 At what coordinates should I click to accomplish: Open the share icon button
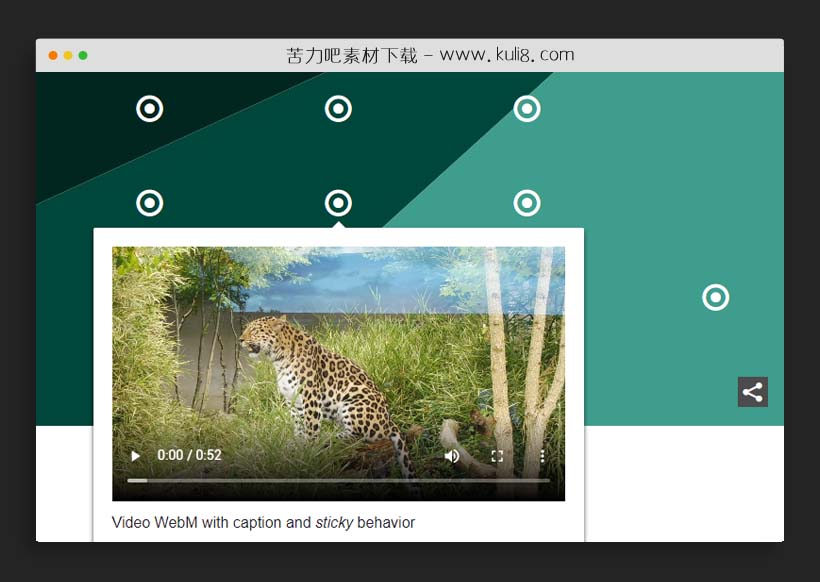pyautogui.click(x=752, y=392)
